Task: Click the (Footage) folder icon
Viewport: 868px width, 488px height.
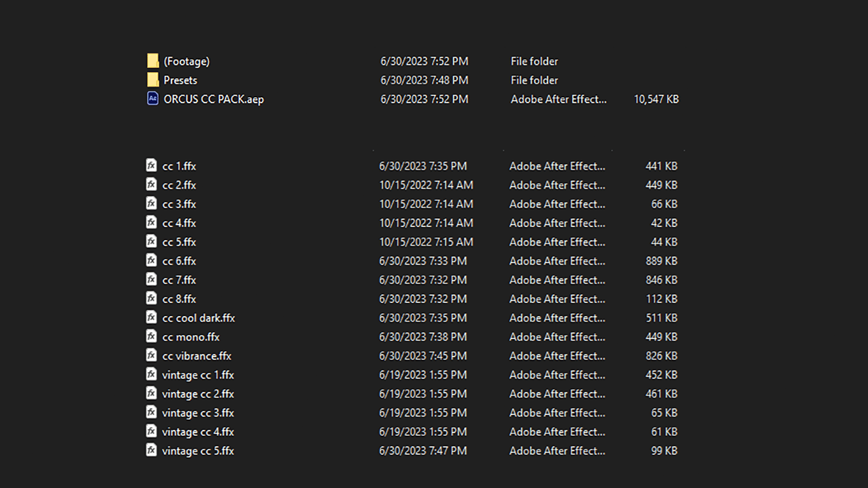Action: [x=153, y=61]
